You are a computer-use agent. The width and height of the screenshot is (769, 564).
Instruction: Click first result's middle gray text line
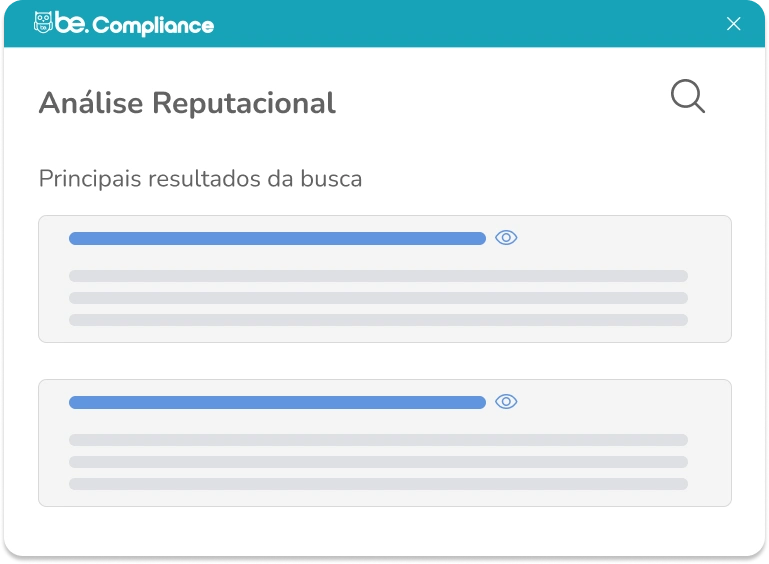pos(378,298)
